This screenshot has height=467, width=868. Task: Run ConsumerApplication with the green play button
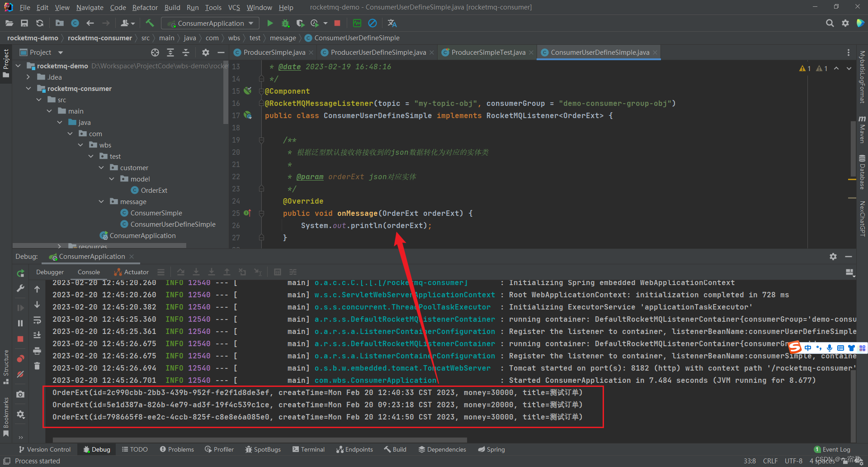pyautogui.click(x=270, y=23)
